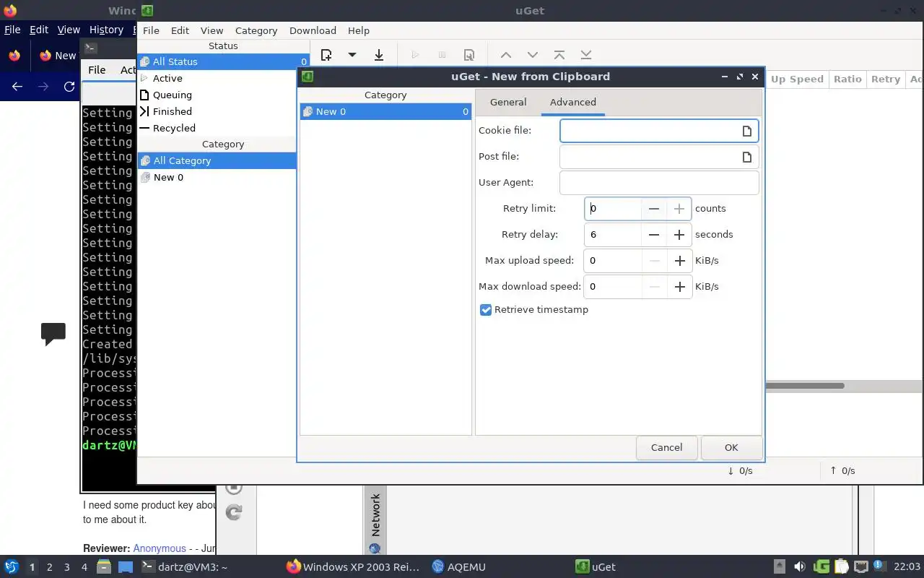
Task: Select All Status in sidebar
Action: (x=223, y=61)
